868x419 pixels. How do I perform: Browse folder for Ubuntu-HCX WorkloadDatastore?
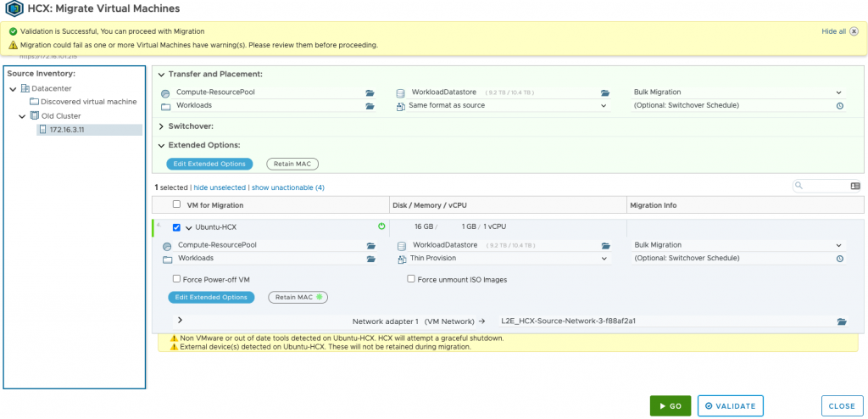pos(605,245)
